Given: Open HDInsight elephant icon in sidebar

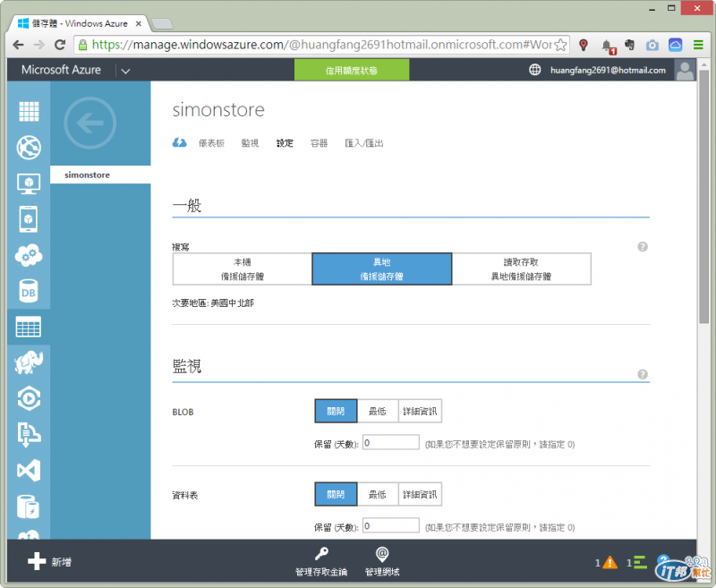Looking at the screenshot, I should 29,362.
